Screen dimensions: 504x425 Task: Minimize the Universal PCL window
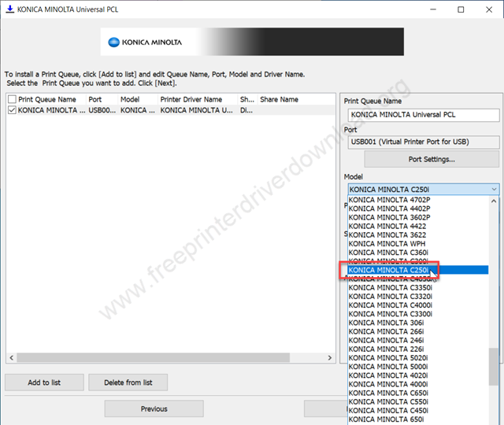[x=433, y=9]
